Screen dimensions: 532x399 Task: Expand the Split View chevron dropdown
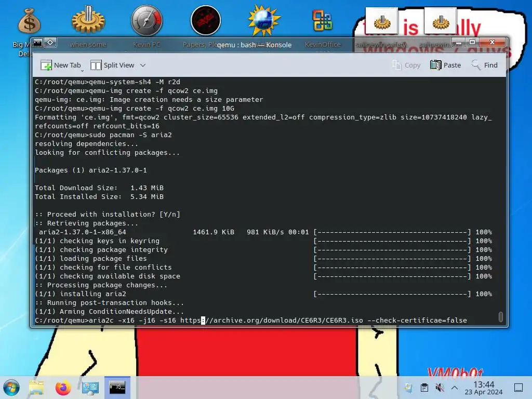143,65
